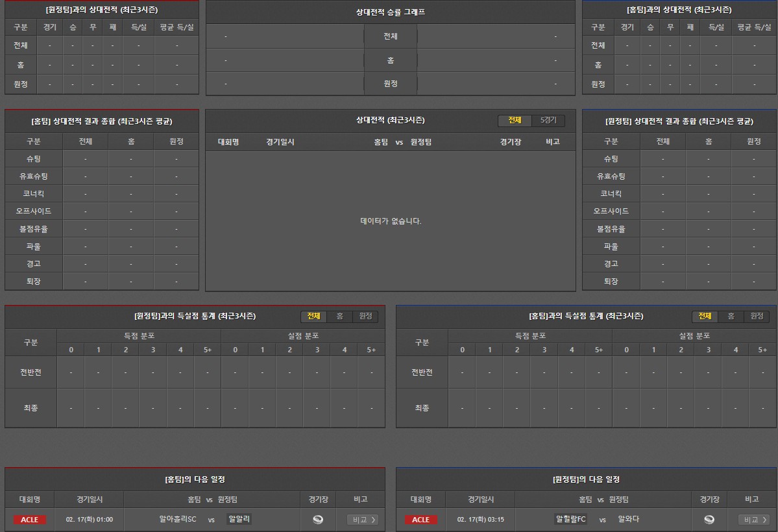This screenshot has height=532, width=778.
Task: Click 알힐랄FC team name
Action: tap(570, 519)
